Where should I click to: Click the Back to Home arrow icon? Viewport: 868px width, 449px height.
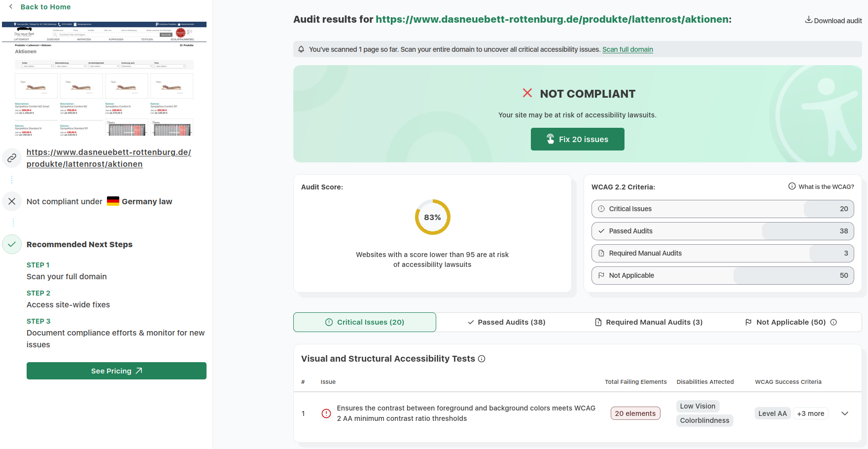point(11,6)
